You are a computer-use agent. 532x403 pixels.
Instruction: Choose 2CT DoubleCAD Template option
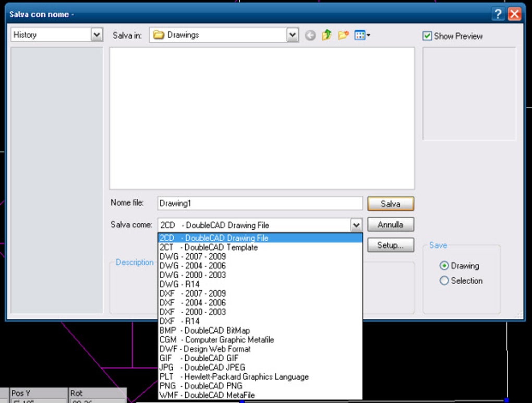260,247
